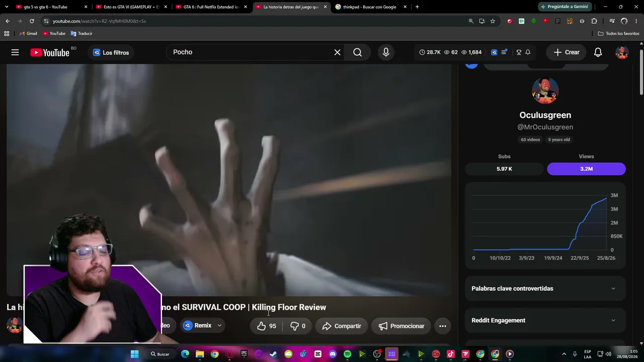Expand Palabras clave controvertidas section
Viewport: 644px width, 362px height.
[545, 289]
